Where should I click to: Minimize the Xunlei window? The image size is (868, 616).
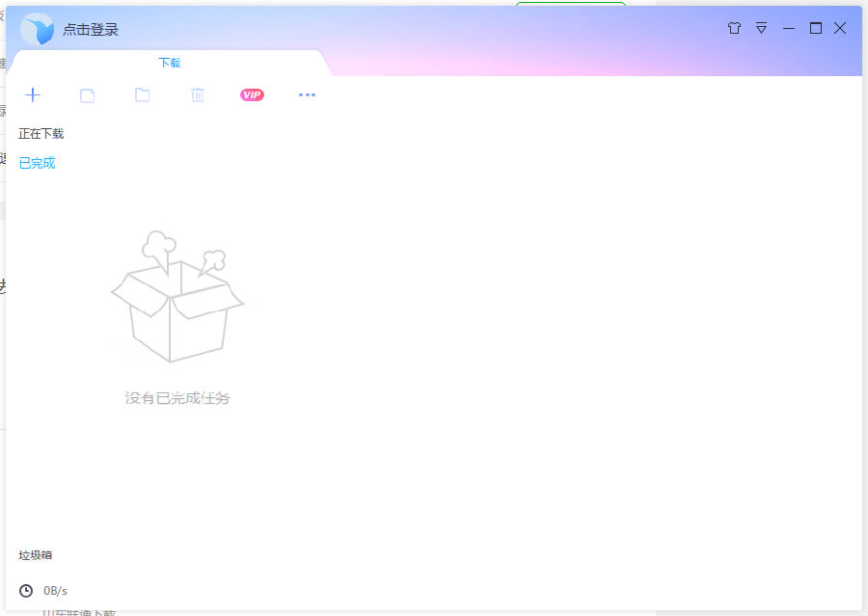click(x=789, y=28)
